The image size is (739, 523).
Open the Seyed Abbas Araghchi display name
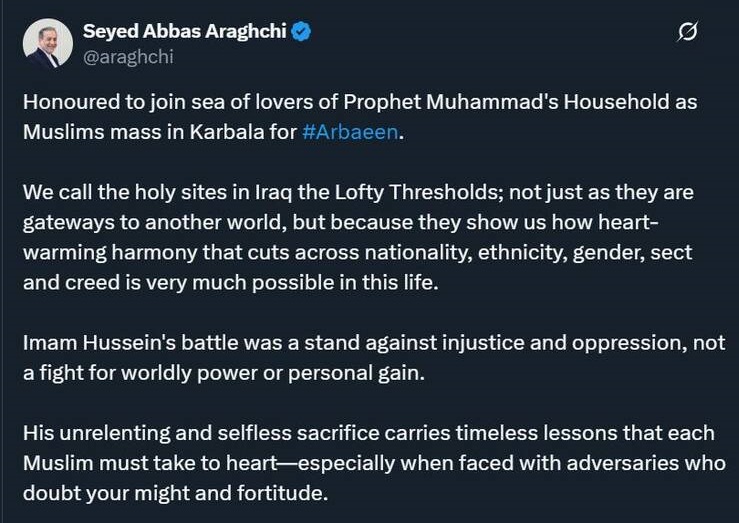[184, 31]
